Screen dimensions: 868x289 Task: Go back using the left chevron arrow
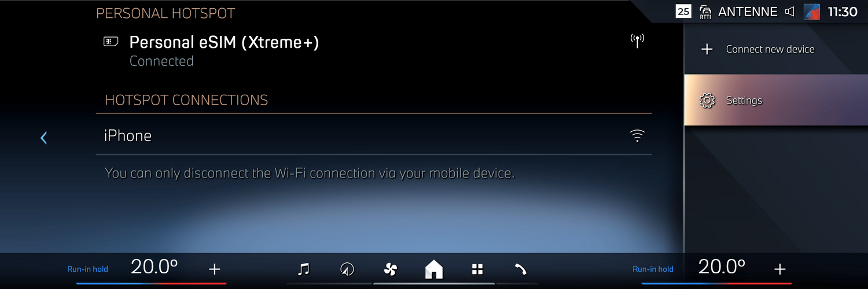[43, 138]
